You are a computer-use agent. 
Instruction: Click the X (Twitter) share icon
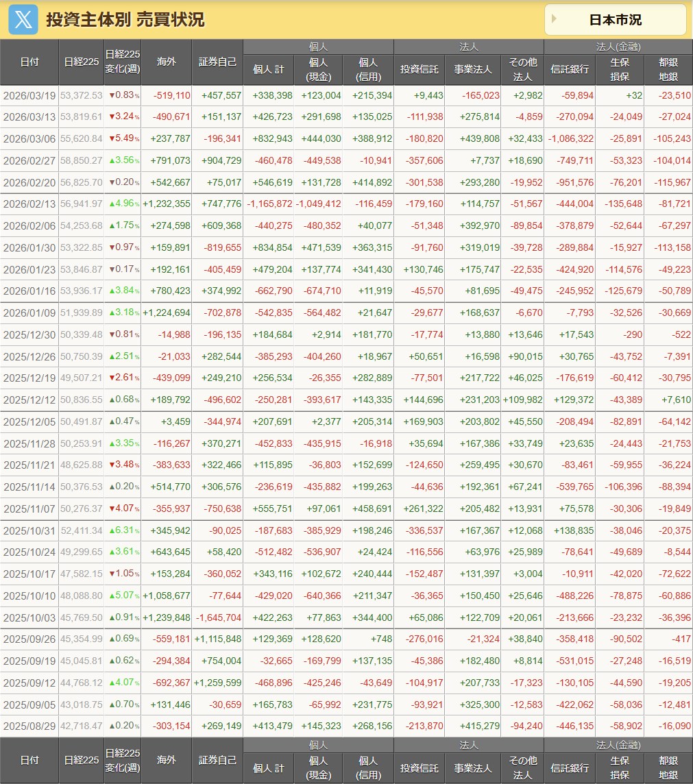click(23, 19)
